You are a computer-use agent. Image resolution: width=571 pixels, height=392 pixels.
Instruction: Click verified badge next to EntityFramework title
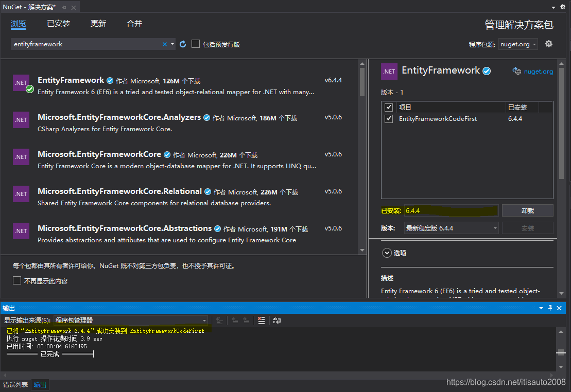pos(487,71)
